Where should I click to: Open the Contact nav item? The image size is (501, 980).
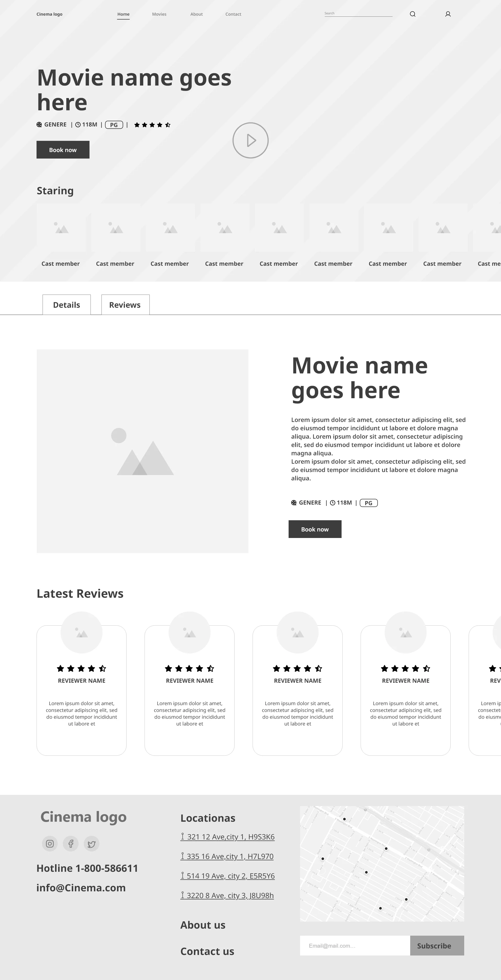233,14
